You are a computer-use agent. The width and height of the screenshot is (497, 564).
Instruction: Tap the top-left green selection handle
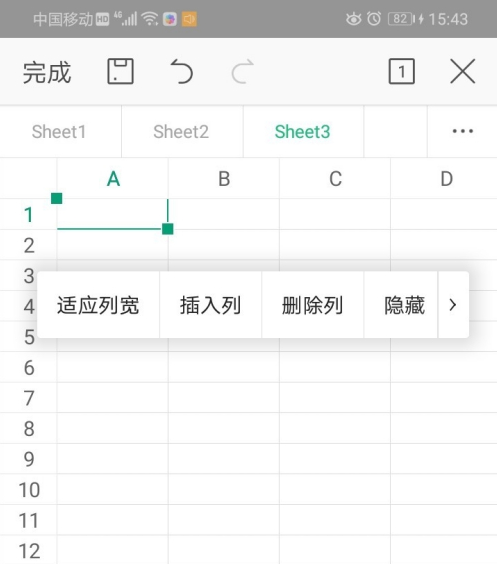pyautogui.click(x=56, y=198)
